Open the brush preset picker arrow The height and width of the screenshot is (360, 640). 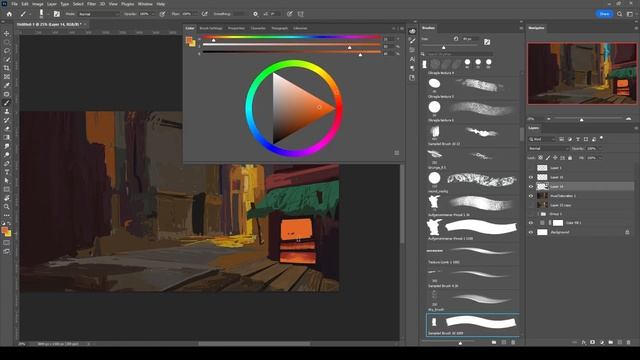click(x=48, y=14)
